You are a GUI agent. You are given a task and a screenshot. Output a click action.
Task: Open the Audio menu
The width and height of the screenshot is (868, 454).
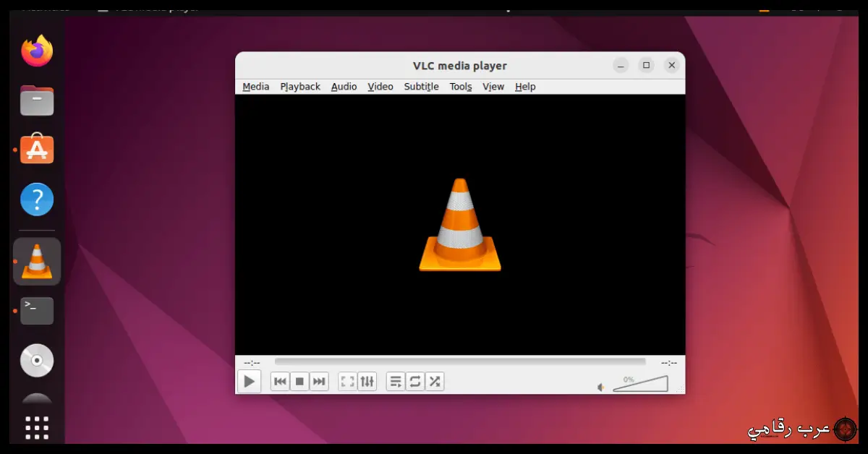tap(344, 87)
